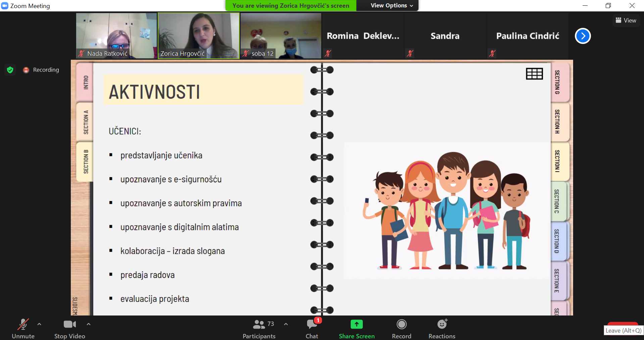Open the SECTION H notebook tab
The image size is (644, 340).
(559, 122)
